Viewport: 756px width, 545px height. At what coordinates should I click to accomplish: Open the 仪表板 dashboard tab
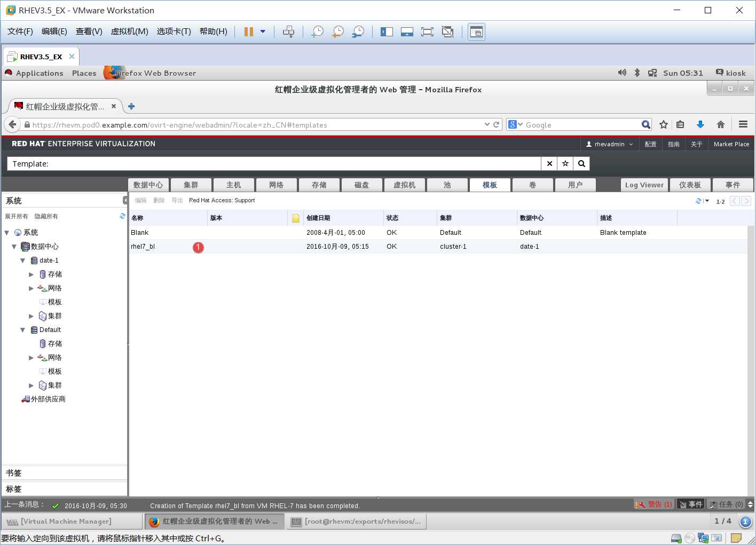(690, 185)
